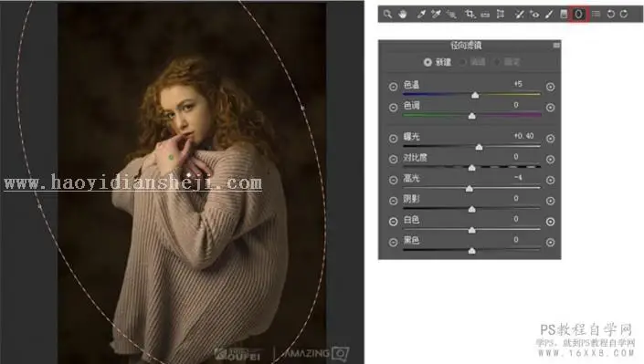Choose the 新建 (New) radio option
The width and height of the screenshot is (644, 364).
click(x=428, y=62)
